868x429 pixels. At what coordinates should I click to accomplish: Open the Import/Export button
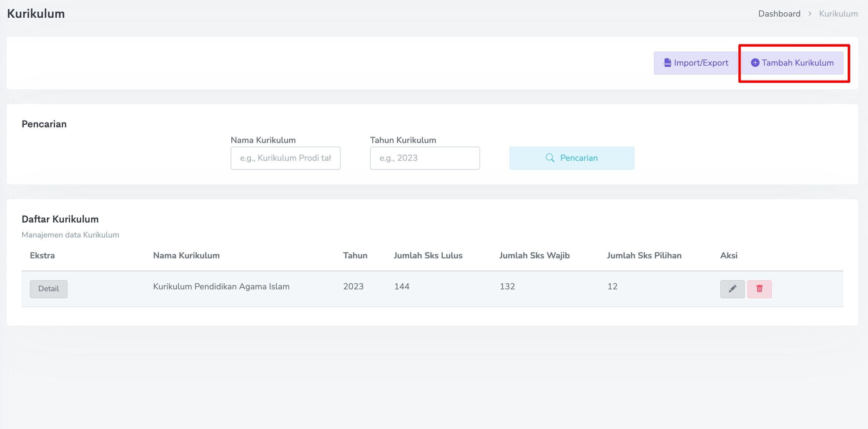click(x=695, y=63)
